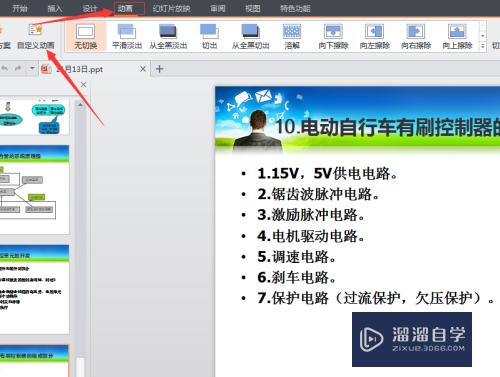Apply the 向左擦除 transition

point(375,37)
